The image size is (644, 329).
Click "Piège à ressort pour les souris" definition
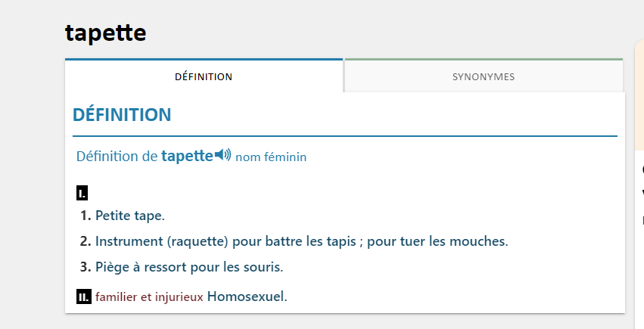click(189, 267)
